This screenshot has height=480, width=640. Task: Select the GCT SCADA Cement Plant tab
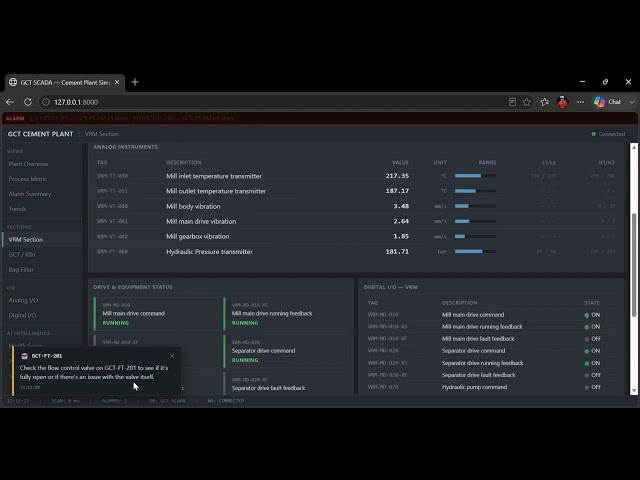pyautogui.click(x=65, y=82)
